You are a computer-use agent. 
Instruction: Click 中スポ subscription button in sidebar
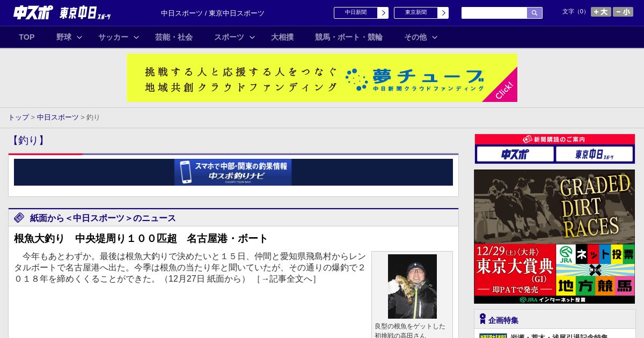[x=515, y=154]
